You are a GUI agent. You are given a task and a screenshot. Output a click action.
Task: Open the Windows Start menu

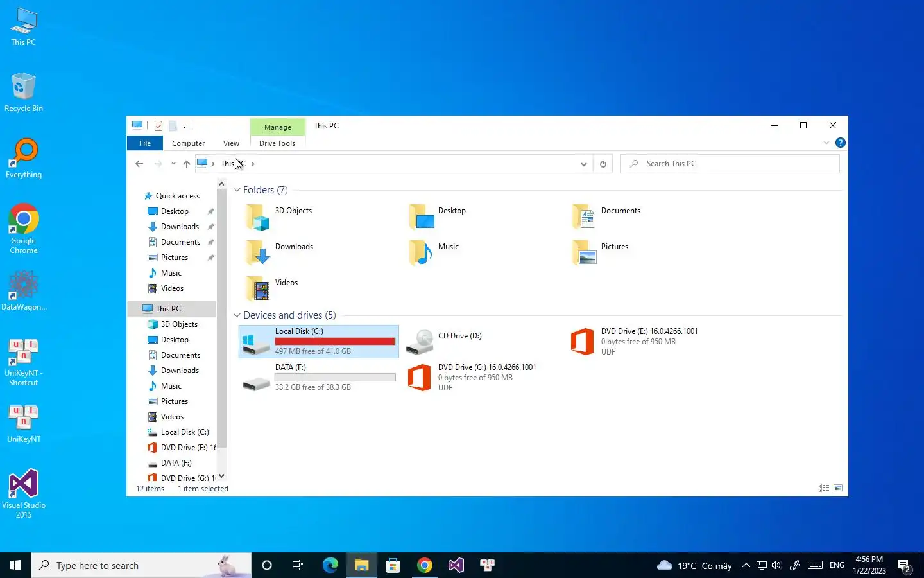pyautogui.click(x=15, y=565)
